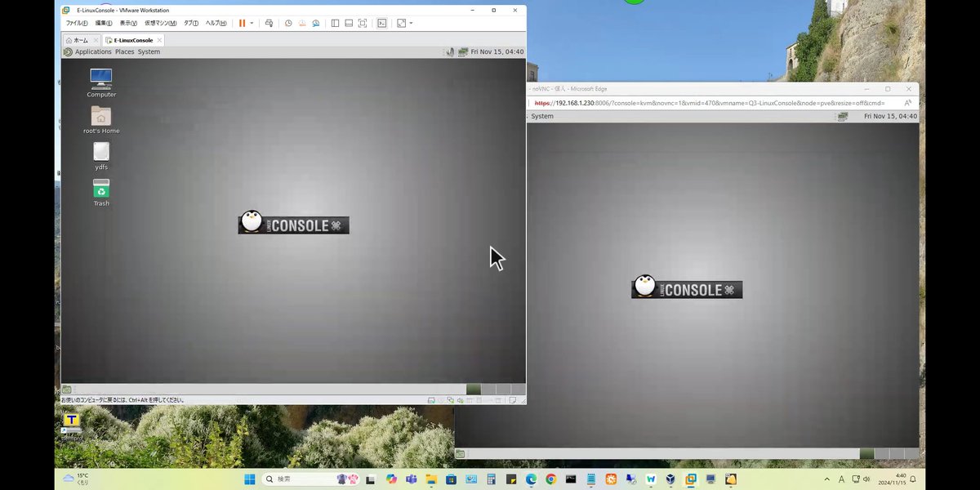Image resolution: width=980 pixels, height=490 pixels.
Task: Click the read aloud icon in Edge address bar
Action: pos(906,103)
